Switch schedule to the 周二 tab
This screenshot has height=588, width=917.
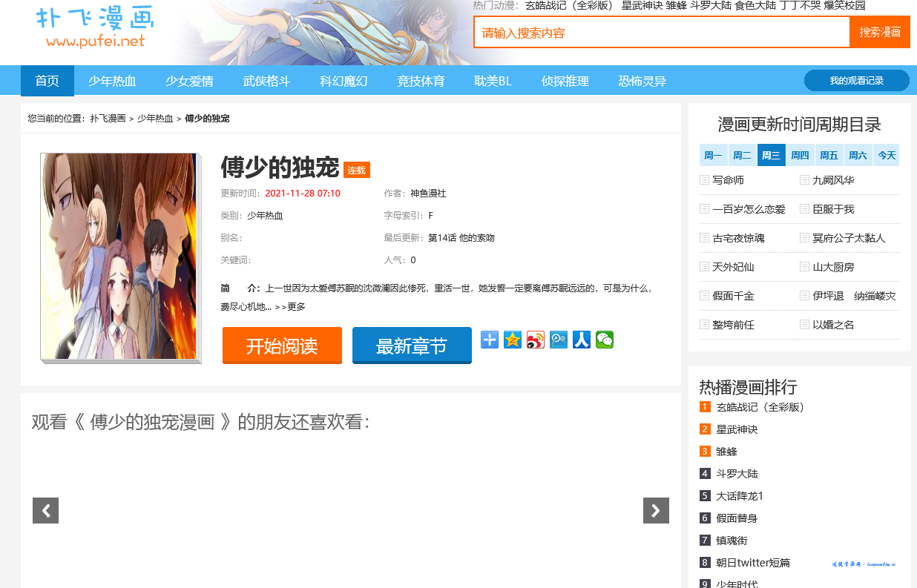point(742,155)
